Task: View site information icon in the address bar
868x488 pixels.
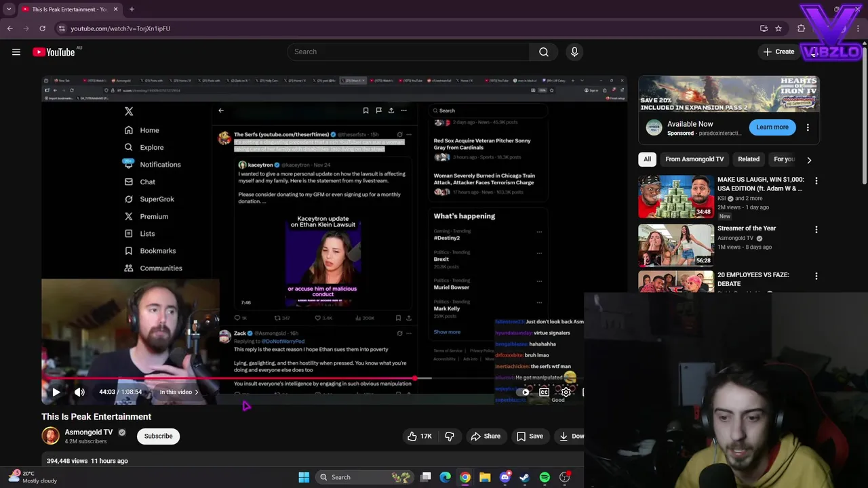Action: click(62, 28)
